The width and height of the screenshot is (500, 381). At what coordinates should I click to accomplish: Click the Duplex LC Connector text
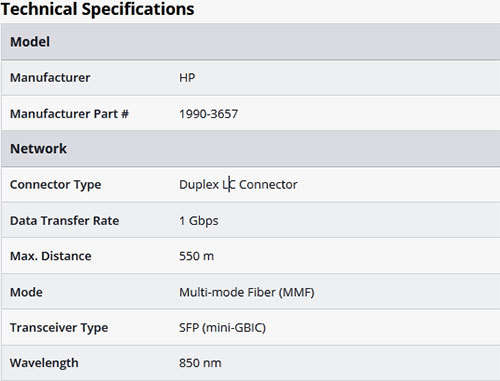(238, 185)
